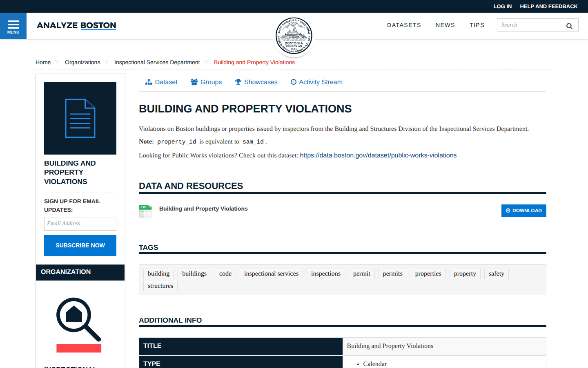Click 'Building and Property Violations' title value cell
The height and width of the screenshot is (368, 588).
[444, 346]
